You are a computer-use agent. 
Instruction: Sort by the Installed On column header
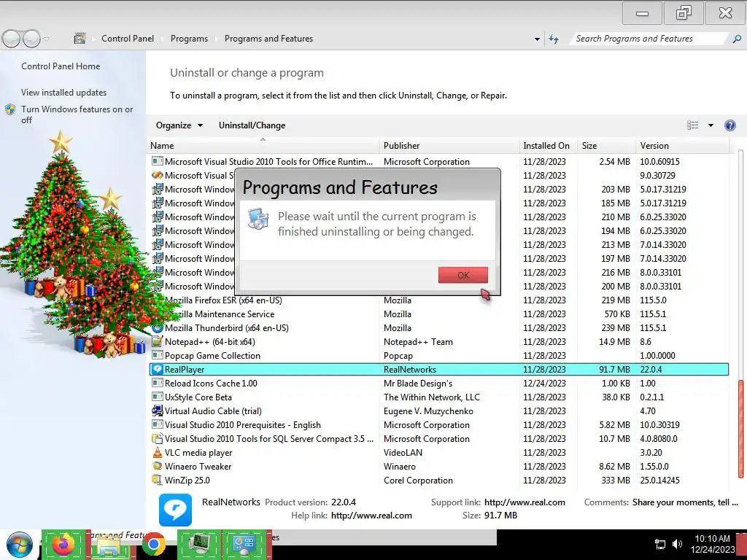(549, 146)
